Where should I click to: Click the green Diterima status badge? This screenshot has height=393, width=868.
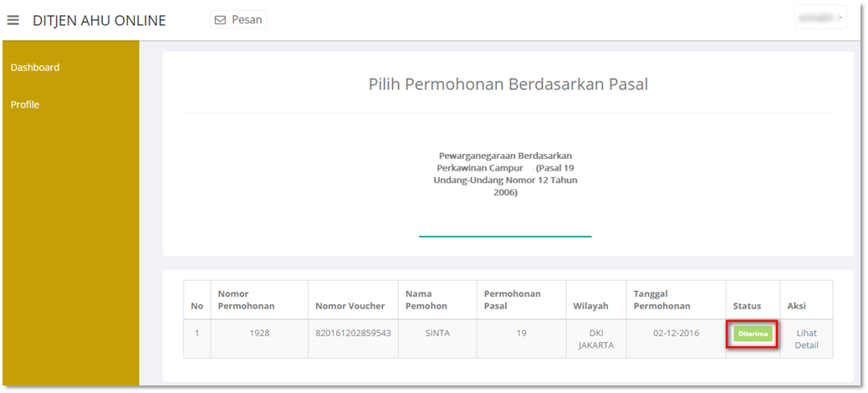pos(753,334)
